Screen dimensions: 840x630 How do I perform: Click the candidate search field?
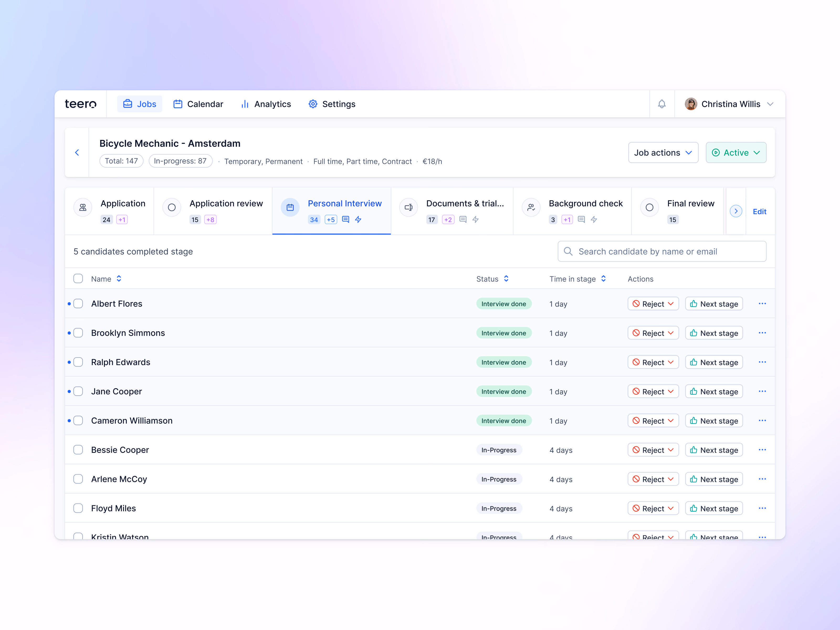coord(662,251)
